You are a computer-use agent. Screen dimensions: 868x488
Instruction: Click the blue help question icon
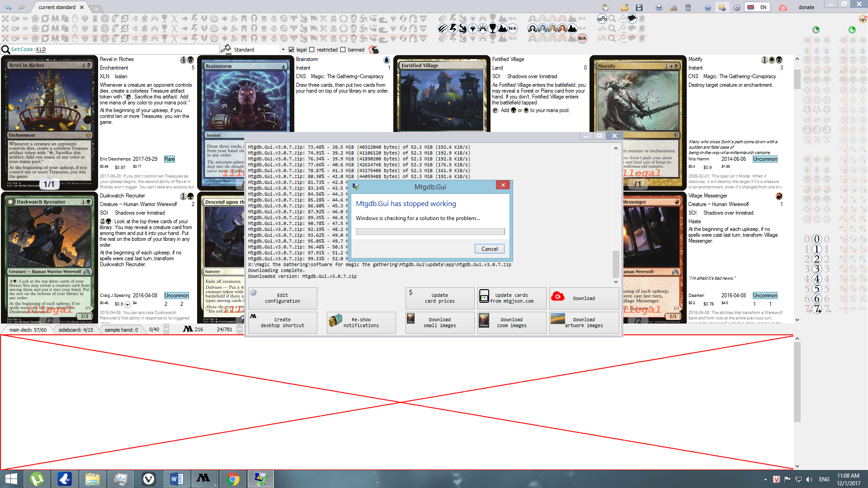click(x=708, y=7)
